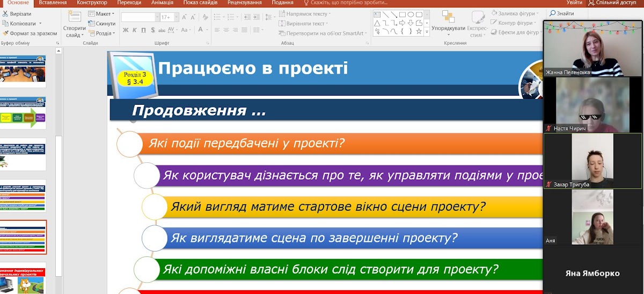Select the oval shape in shapes gallery
Viewport: 644px width, 294px height.
[411, 14]
